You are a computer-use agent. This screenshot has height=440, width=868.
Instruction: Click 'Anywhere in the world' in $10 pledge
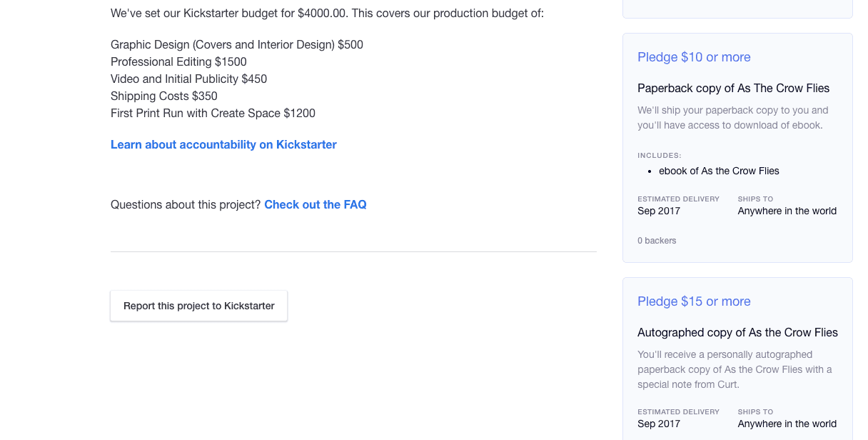787,211
